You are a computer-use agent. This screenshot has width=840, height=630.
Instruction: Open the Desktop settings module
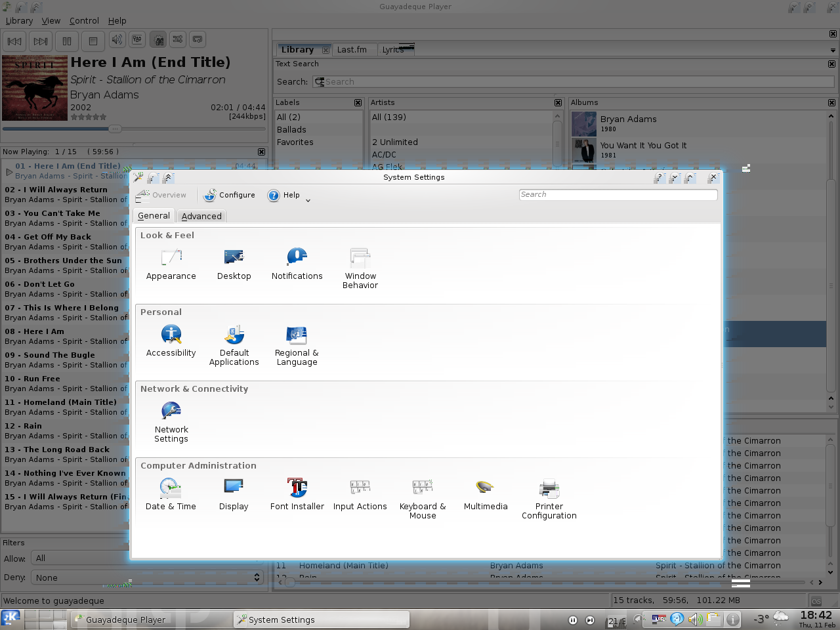coord(234,264)
